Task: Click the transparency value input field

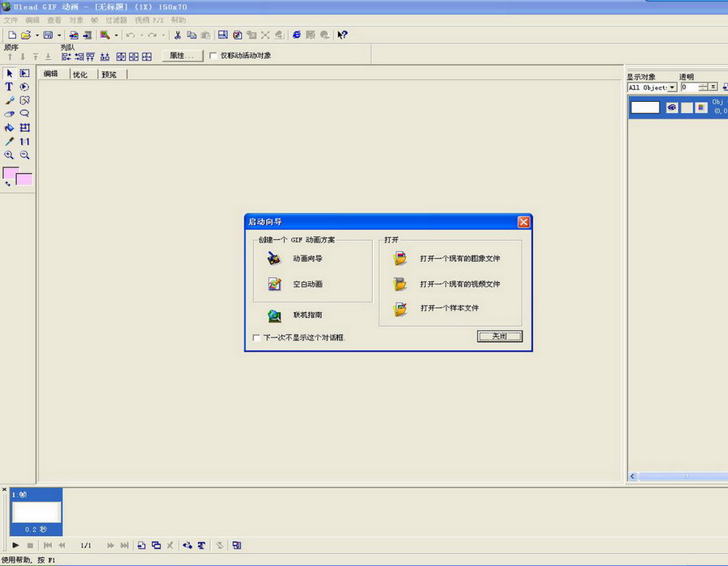Action: click(689, 87)
